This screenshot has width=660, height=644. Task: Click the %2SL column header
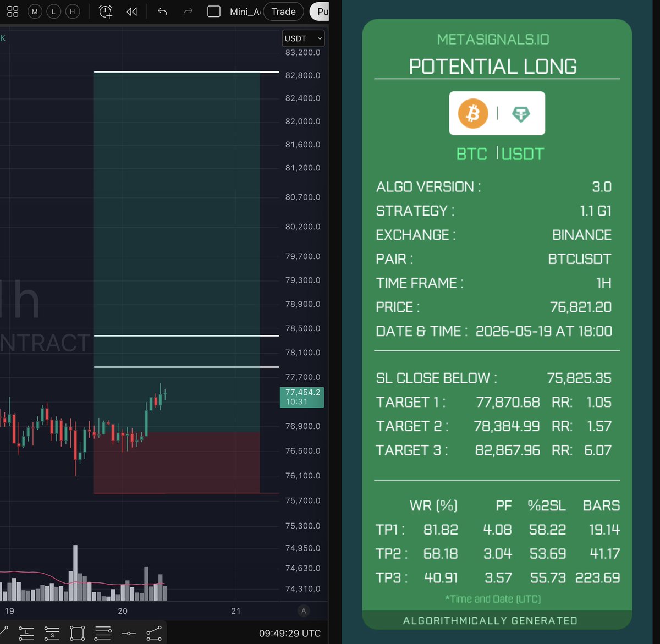click(547, 505)
